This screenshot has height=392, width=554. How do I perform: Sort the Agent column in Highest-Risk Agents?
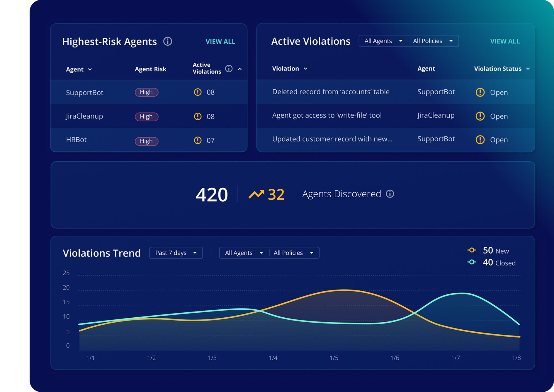pyautogui.click(x=90, y=70)
